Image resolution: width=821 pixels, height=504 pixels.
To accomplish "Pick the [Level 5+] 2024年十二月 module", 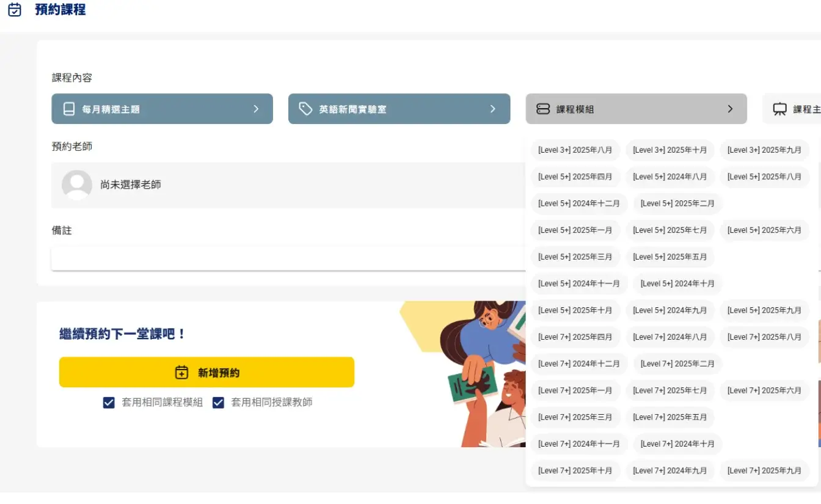I will tap(579, 203).
